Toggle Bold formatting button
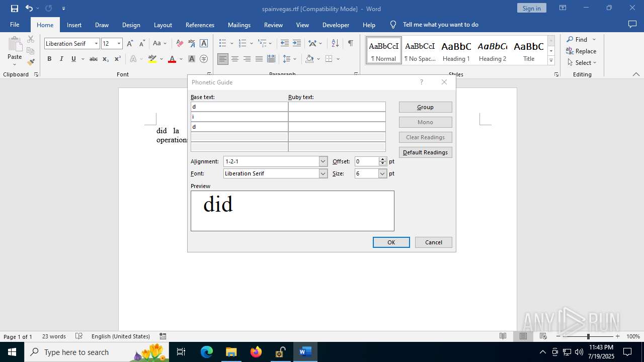Image resolution: width=644 pixels, height=362 pixels. (49, 59)
